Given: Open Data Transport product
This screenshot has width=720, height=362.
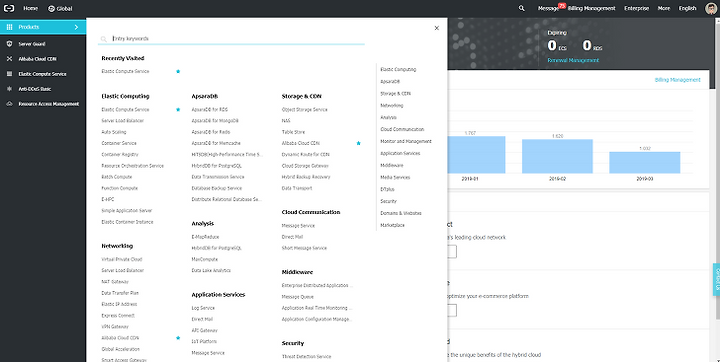Looking at the screenshot, I should 297,188.
